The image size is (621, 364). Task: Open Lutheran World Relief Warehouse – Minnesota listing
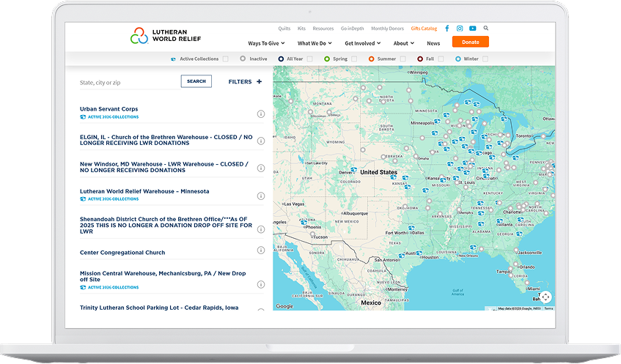click(144, 191)
